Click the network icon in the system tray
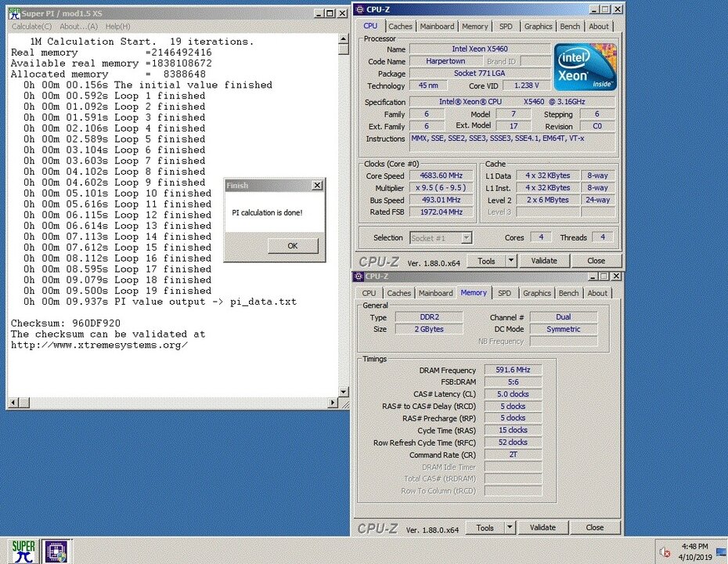Viewport: 728px width, 564px height. click(721, 552)
